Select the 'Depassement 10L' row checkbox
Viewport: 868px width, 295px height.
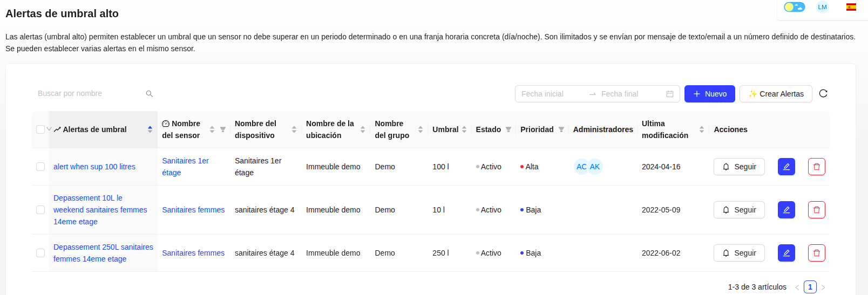click(x=40, y=210)
